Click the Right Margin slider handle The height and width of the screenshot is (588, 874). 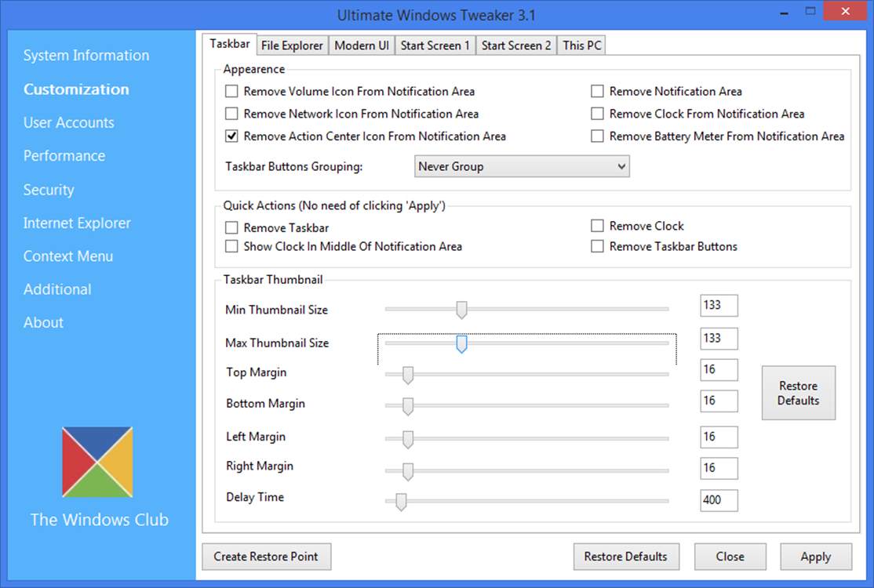[408, 471]
